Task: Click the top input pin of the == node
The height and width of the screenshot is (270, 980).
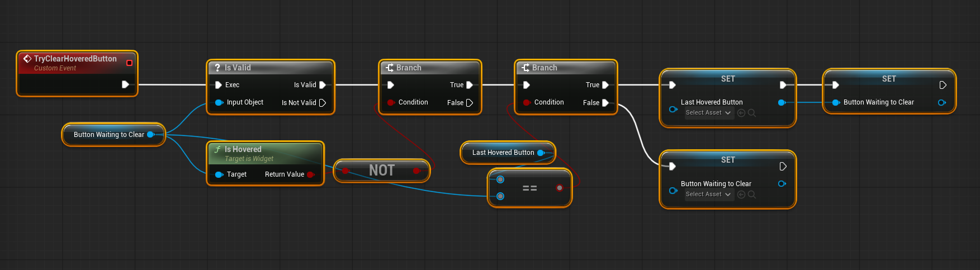Action: [500, 179]
